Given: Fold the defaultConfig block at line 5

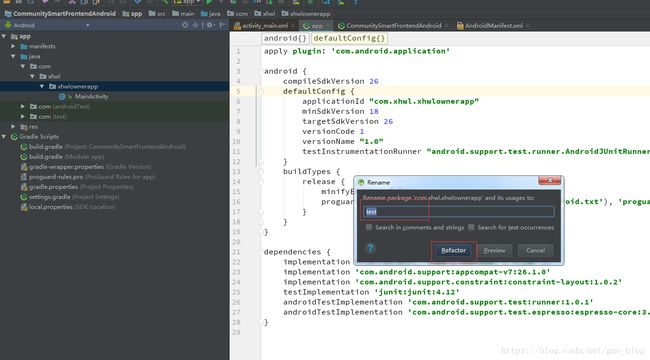Looking at the screenshot, I should click(x=260, y=91).
